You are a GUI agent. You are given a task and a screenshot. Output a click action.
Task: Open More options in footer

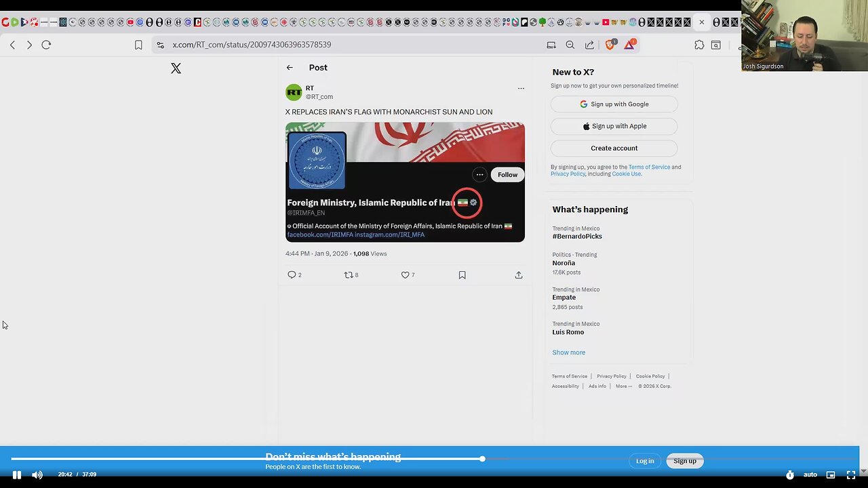[624, 386]
